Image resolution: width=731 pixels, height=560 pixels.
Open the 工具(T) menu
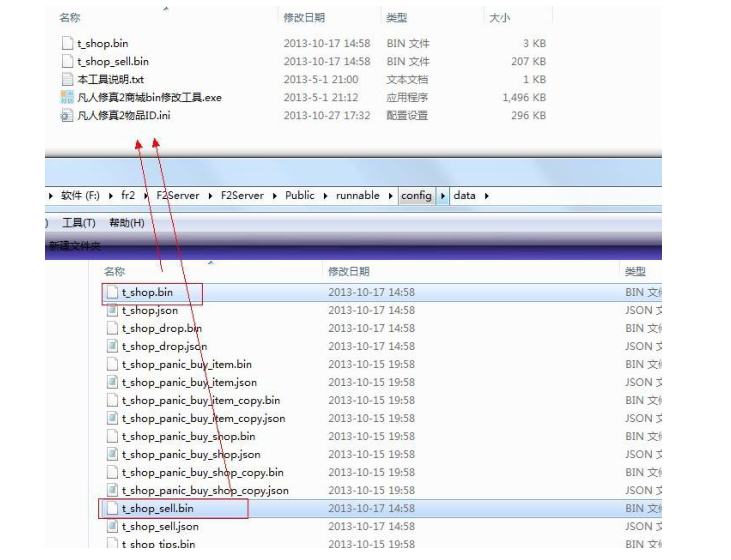click(79, 223)
